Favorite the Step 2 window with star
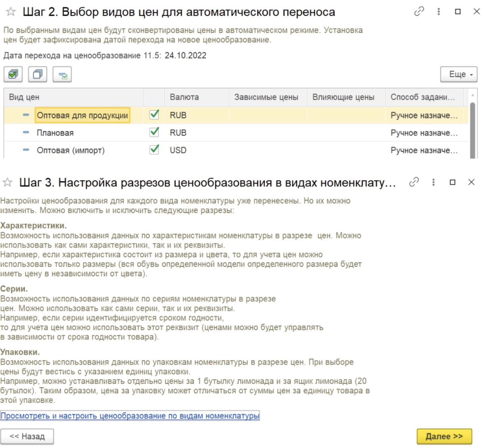Image resolution: width=498 pixels, height=448 pixels. 11,12
